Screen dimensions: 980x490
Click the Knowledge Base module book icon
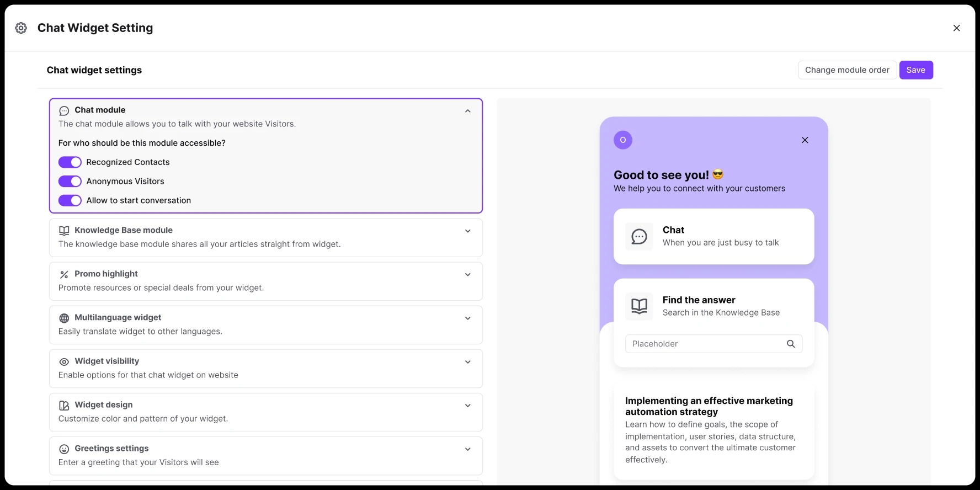coord(64,231)
